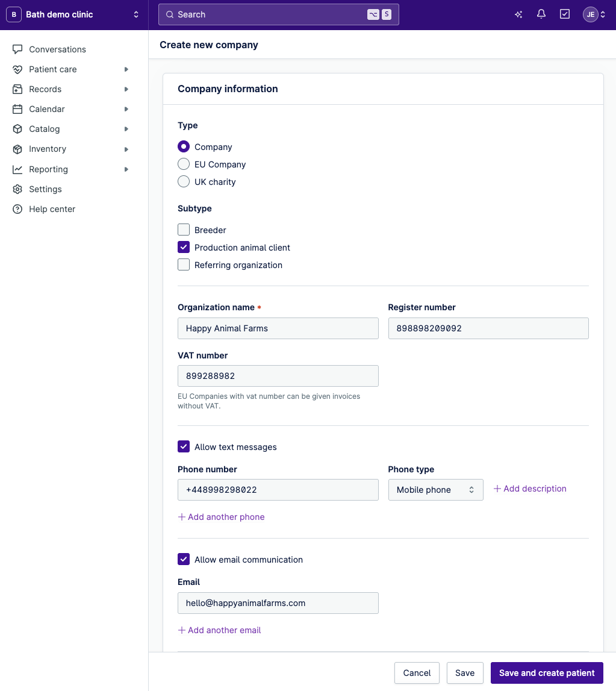
Task: Open the user menu chevron beside avatar
Action: pyautogui.click(x=603, y=14)
